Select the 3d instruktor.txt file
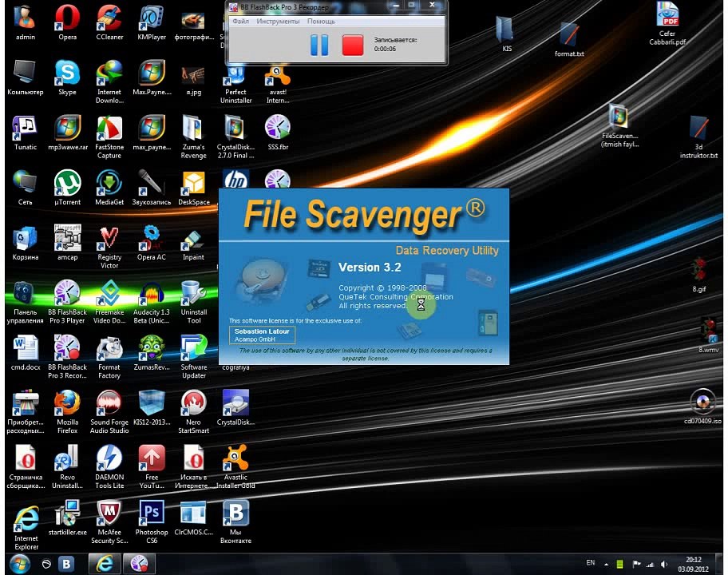Viewport: 728px width, 575px height. 698,137
